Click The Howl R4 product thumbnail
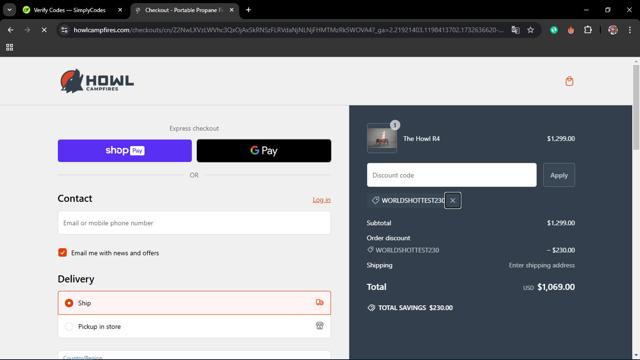Viewport: 640px width, 360px height. 382,138
